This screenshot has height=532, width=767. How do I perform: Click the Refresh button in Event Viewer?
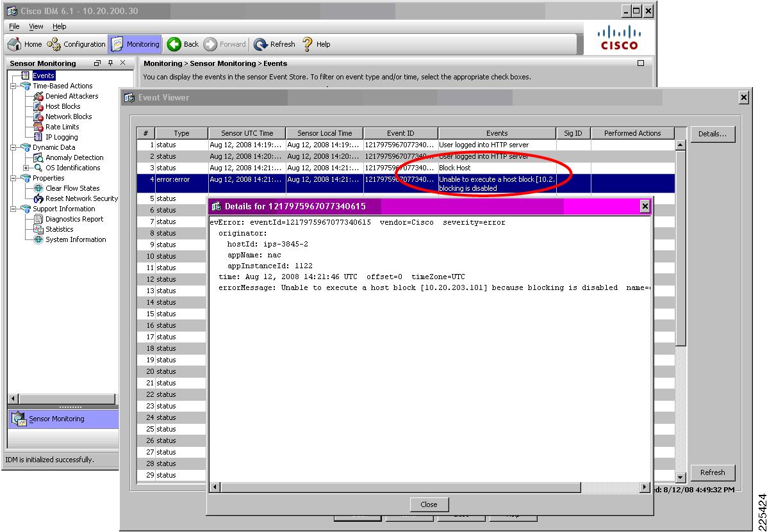pyautogui.click(x=713, y=472)
